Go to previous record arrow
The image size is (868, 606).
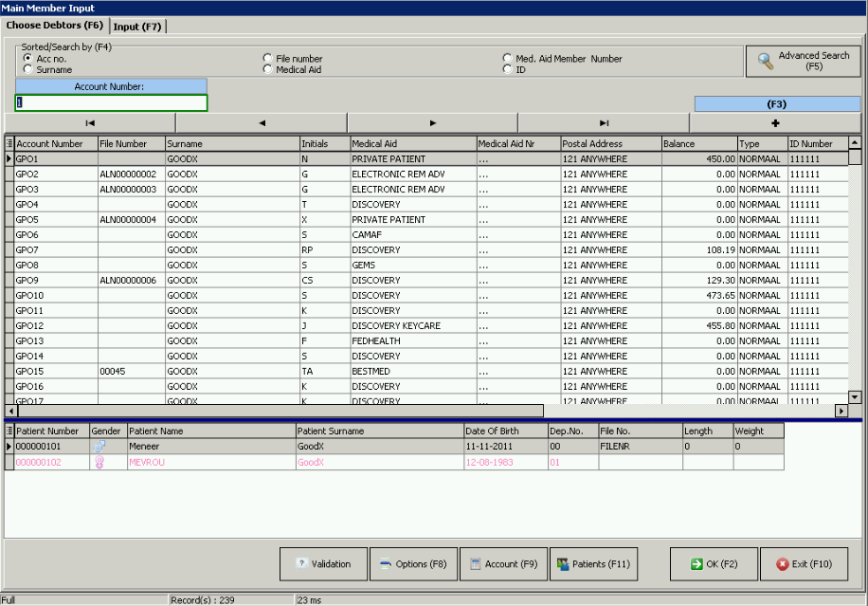point(262,123)
